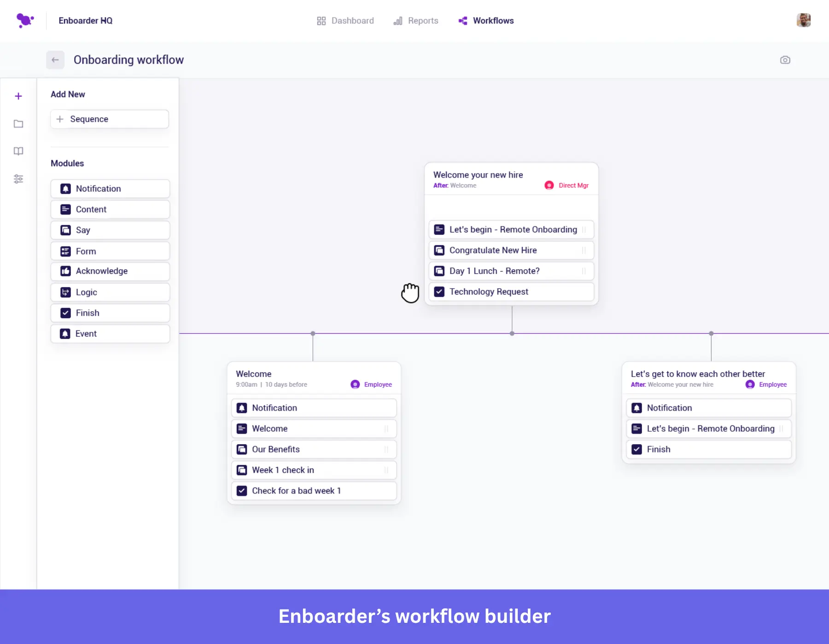Open the folder icon in sidebar

(18, 123)
